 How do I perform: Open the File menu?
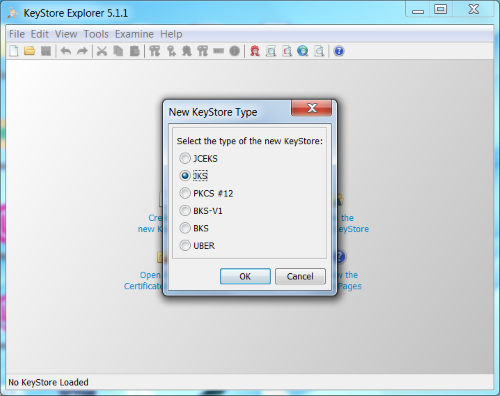click(17, 34)
